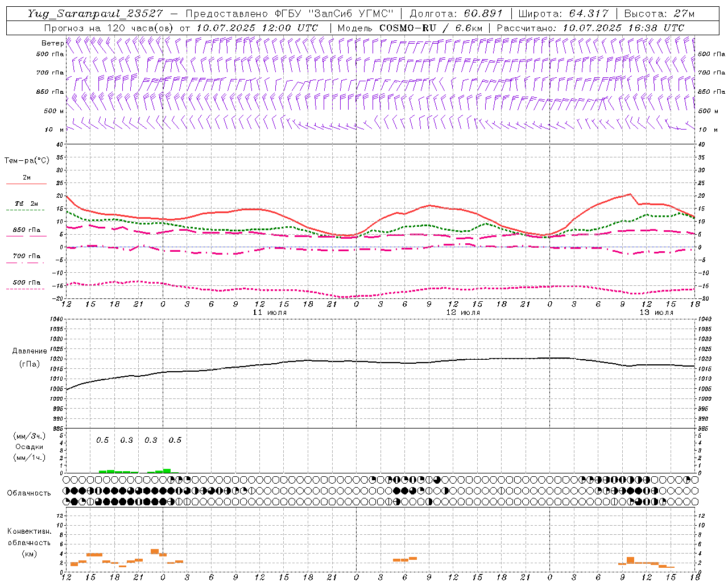The height and width of the screenshot is (582, 728).
Task: Click the station name Yug_Saranpaul_23527
Action: [95, 14]
